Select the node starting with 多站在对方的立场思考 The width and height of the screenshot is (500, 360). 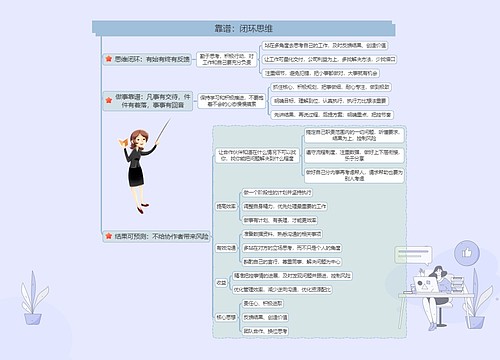click(292, 248)
